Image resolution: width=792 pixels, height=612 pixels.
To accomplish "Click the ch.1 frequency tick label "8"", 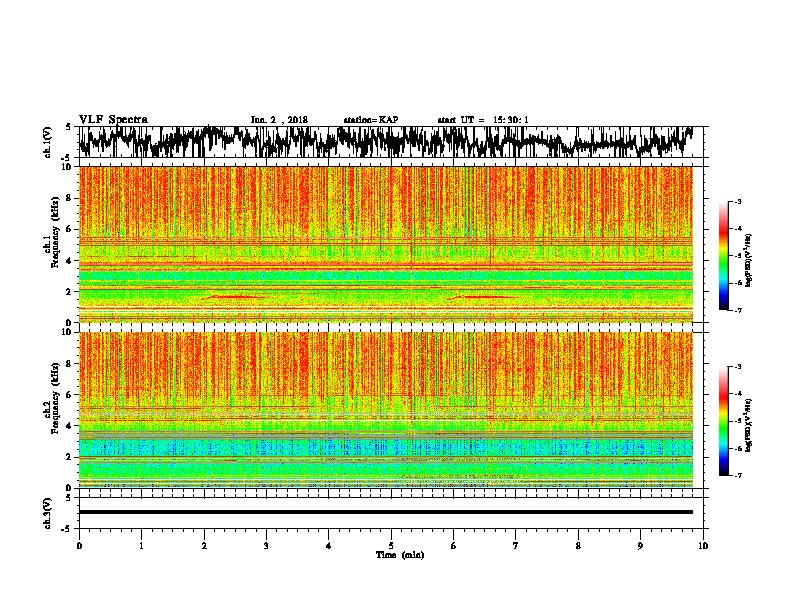I will (x=69, y=198).
